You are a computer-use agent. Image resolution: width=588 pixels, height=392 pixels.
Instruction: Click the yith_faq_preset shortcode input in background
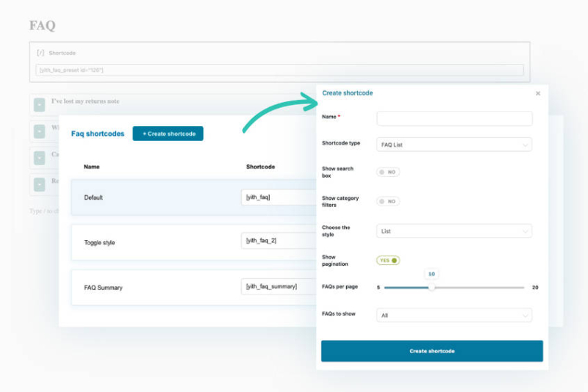279,70
